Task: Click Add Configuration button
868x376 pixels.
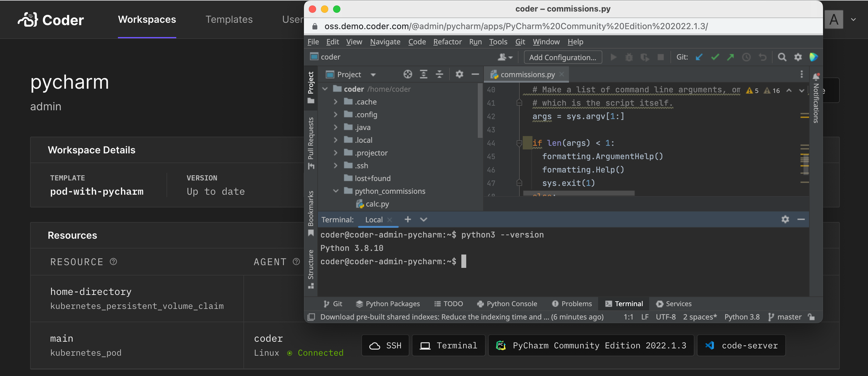Action: tap(561, 57)
